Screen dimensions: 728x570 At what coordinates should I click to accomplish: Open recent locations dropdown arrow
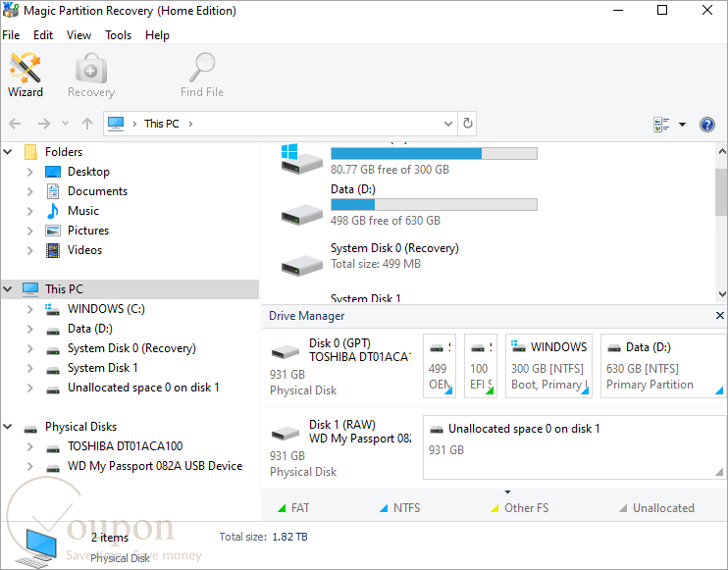click(x=66, y=124)
